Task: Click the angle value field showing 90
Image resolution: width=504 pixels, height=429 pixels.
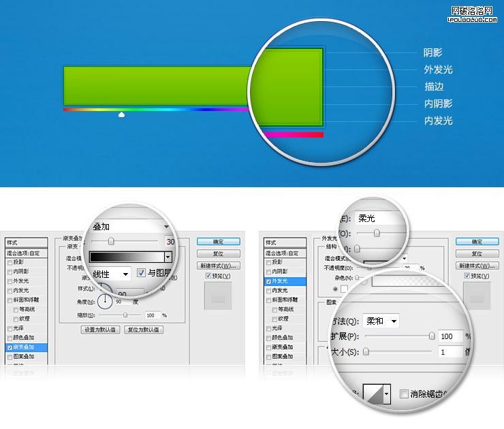Action: (x=122, y=302)
